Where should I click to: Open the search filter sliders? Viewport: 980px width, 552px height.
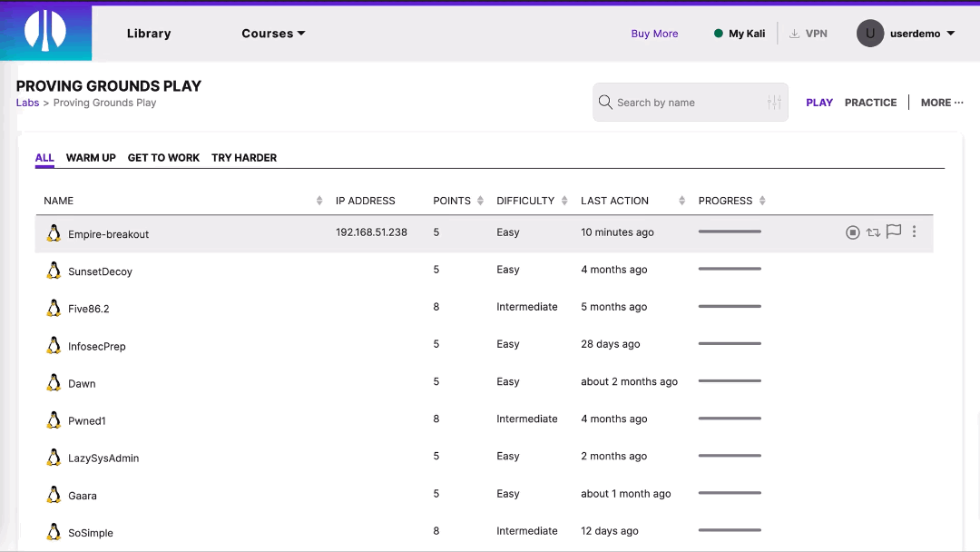point(773,102)
